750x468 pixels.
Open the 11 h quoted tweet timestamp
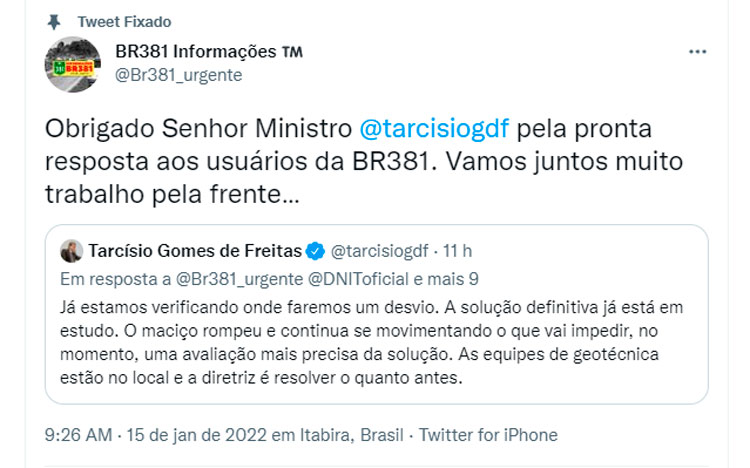tap(460, 250)
